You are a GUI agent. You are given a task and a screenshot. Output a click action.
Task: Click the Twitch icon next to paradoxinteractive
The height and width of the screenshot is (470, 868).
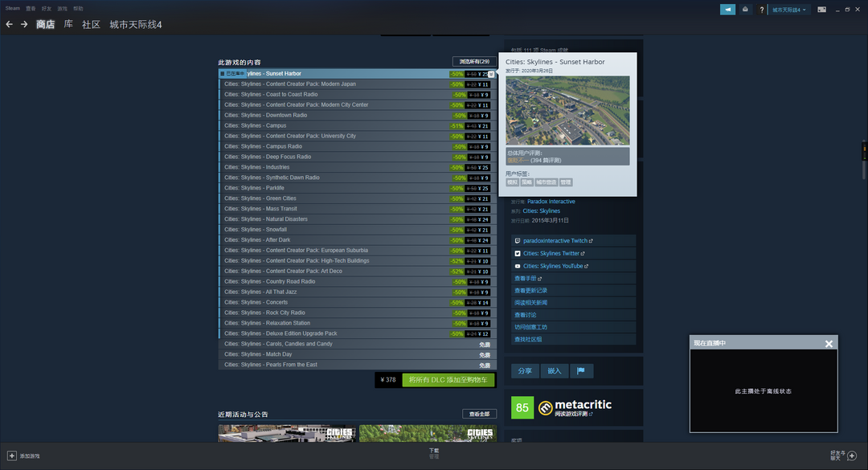(518, 241)
